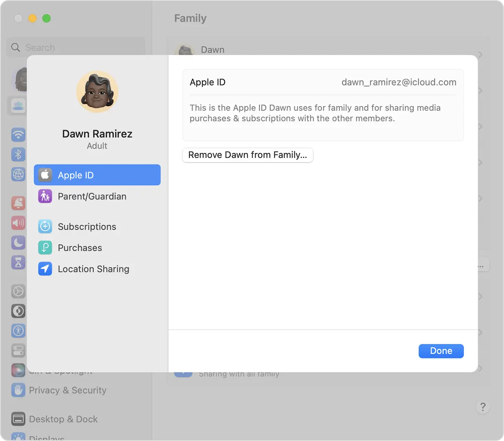
Task: Click the Family sharing icon in sidebar
Action: tap(18, 105)
